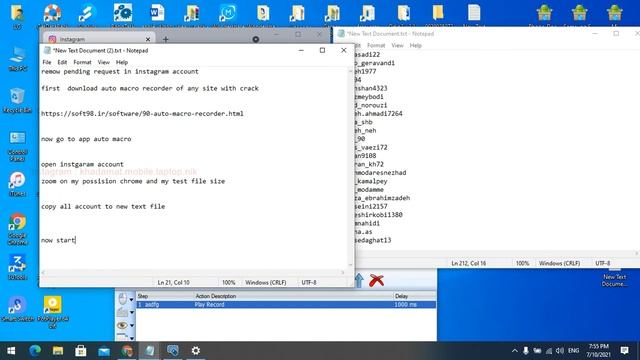This screenshot has width=640, height=360.
Task: Click the 'now start' line in Notepad
Action: coord(58,240)
